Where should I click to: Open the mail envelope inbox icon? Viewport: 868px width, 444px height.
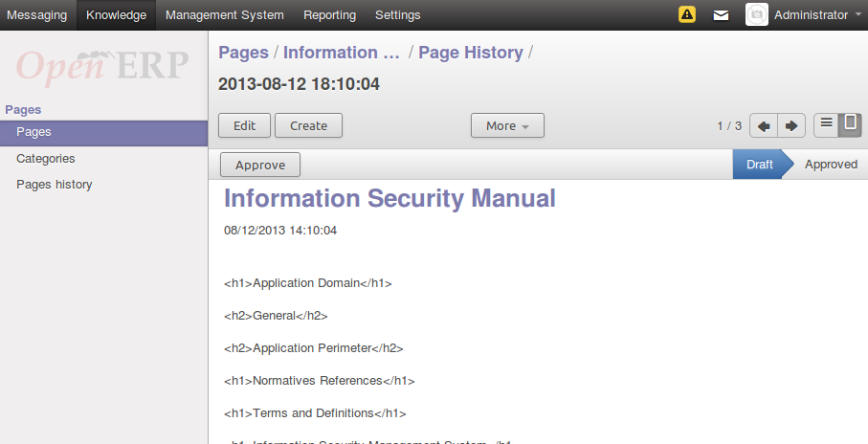(x=721, y=15)
